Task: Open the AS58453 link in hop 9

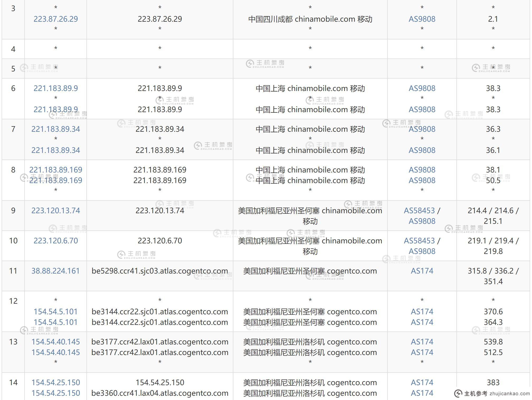Action: coord(419,211)
